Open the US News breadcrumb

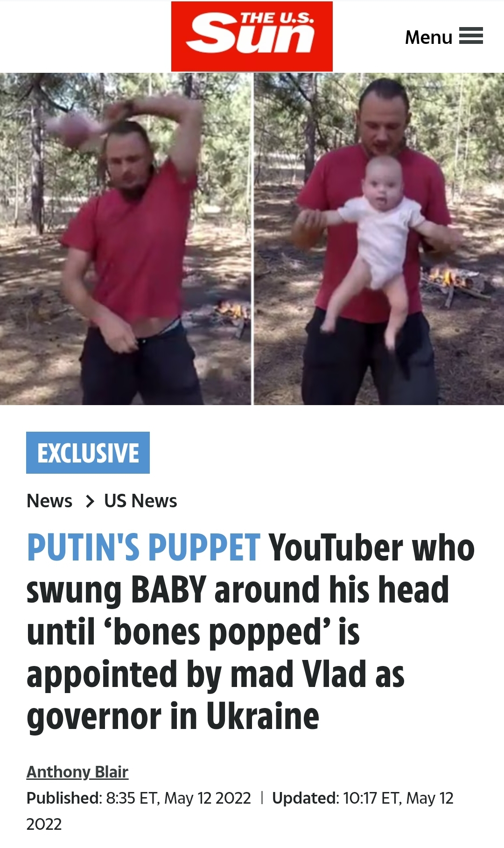tap(140, 501)
